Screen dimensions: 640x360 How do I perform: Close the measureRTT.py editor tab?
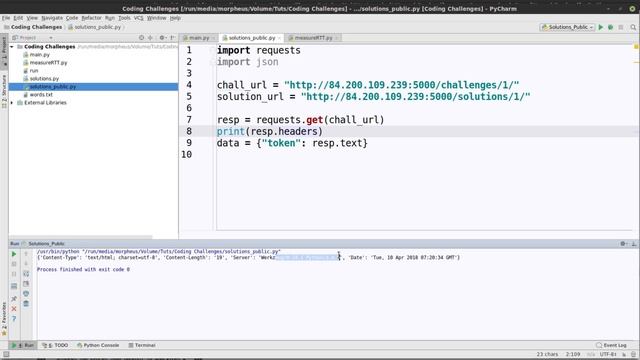337,38
